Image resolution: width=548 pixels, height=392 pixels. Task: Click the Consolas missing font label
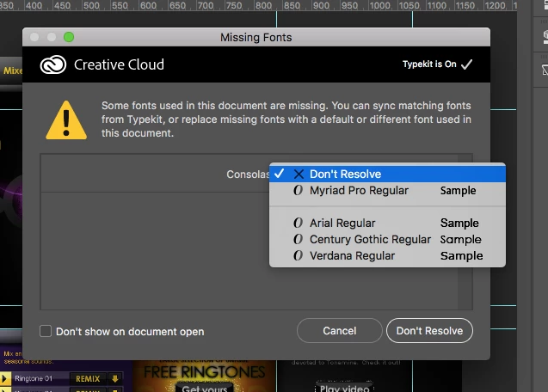point(248,174)
